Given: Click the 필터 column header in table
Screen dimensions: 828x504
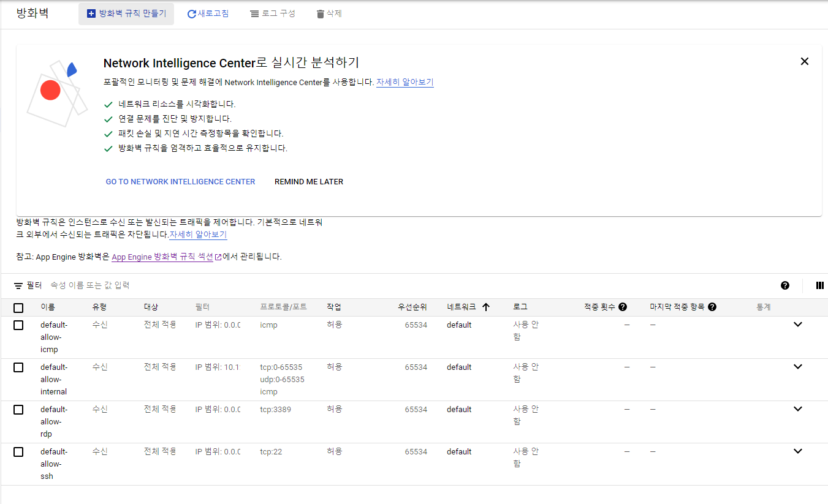Looking at the screenshot, I should point(202,307).
